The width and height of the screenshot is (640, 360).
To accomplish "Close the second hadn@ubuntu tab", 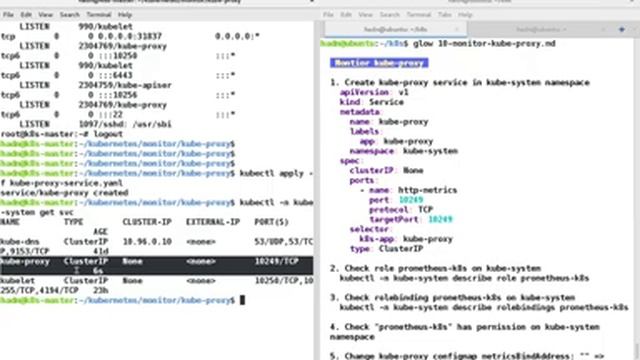I will coord(603,29).
